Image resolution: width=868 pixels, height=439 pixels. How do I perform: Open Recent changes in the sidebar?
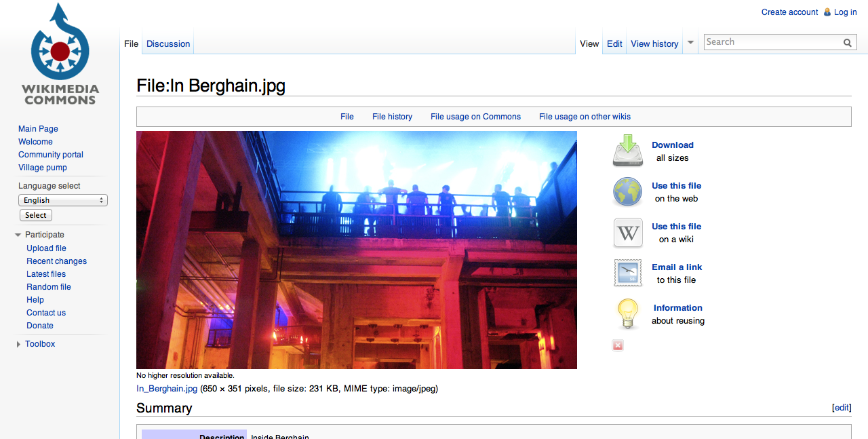[56, 261]
